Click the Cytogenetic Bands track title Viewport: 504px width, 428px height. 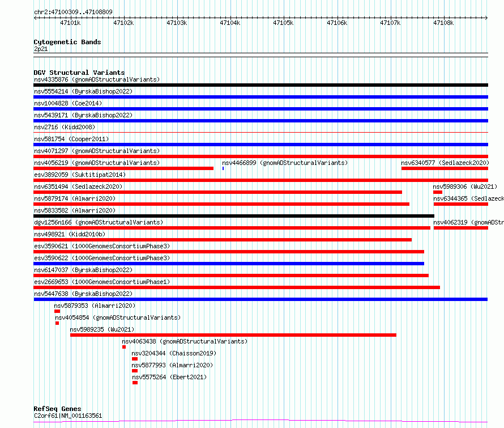pos(67,42)
